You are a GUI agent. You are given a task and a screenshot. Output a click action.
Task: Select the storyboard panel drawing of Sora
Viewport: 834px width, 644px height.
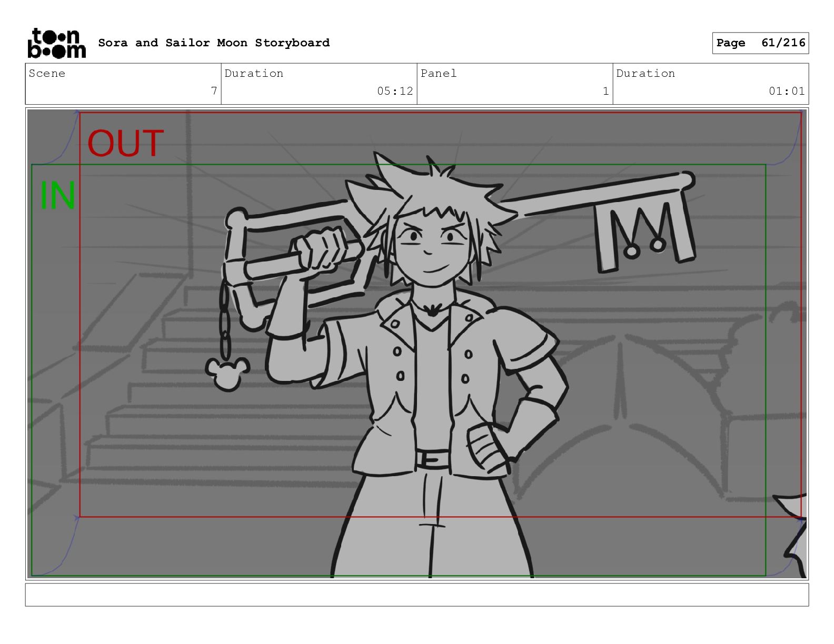[x=417, y=344]
